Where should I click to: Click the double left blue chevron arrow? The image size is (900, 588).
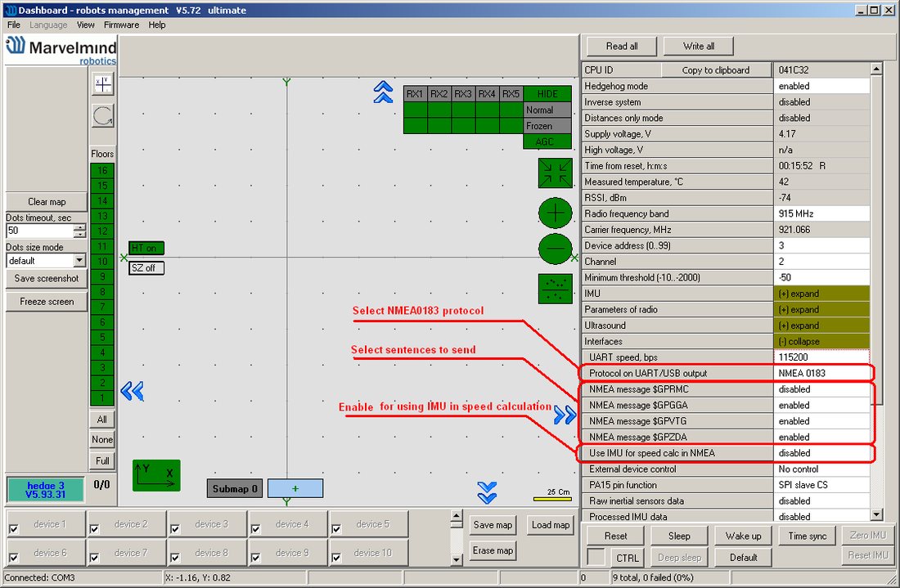pos(132,391)
